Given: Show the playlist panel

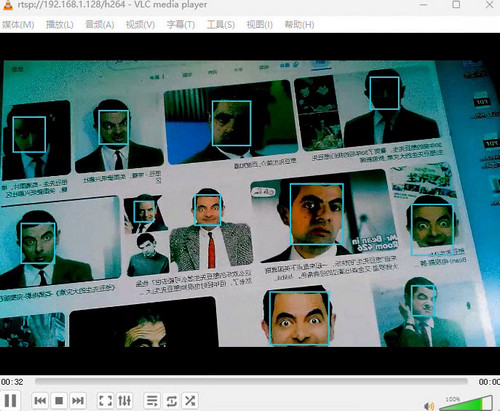Looking at the screenshot, I should point(152,400).
